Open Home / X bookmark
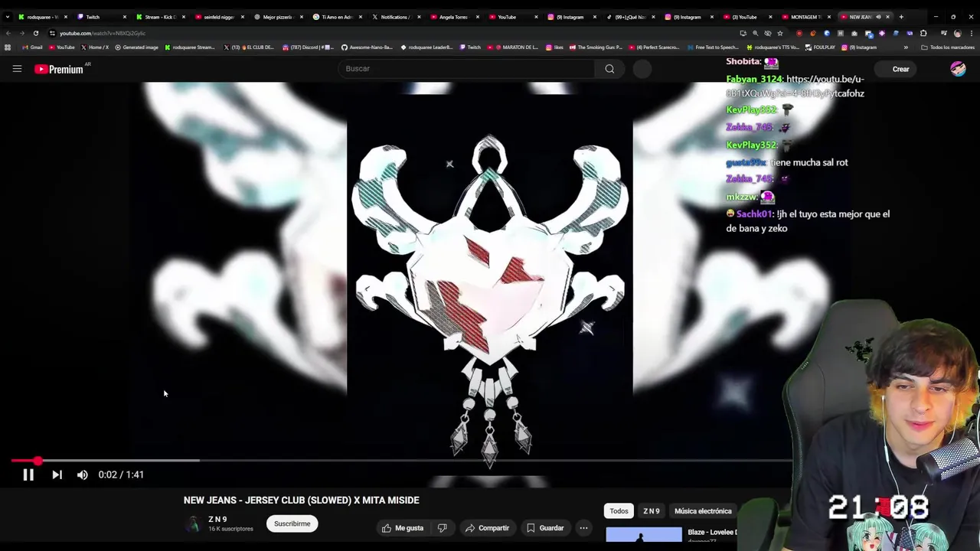 (94, 47)
